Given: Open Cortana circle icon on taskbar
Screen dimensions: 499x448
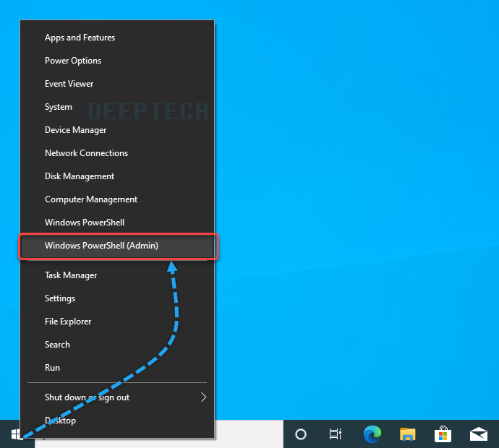Looking at the screenshot, I should [x=301, y=434].
